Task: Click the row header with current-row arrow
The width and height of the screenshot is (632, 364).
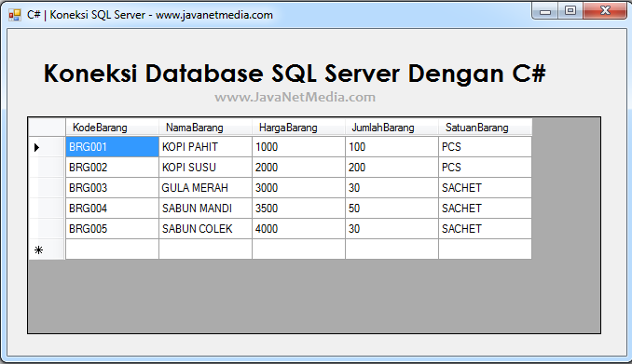Action: click(x=47, y=146)
